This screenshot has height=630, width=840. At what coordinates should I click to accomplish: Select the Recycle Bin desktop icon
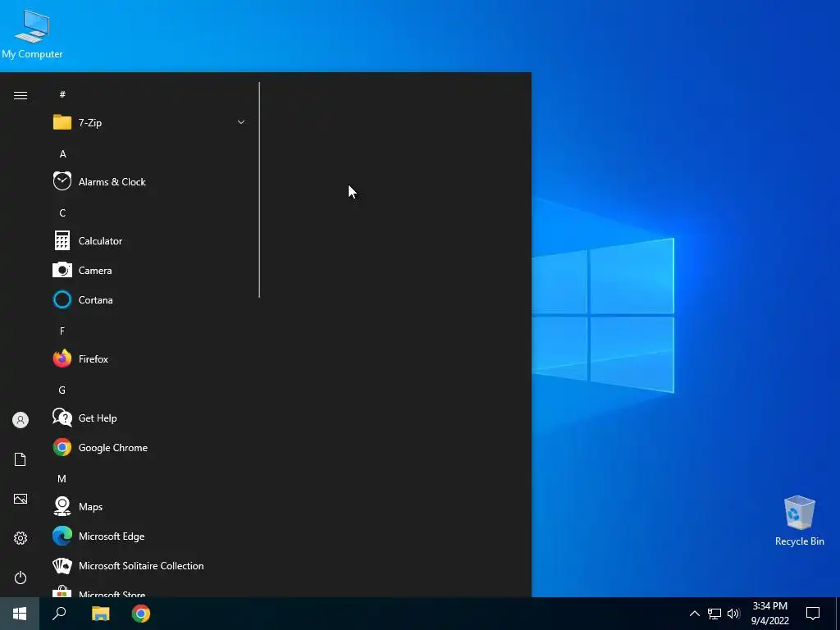[799, 521]
